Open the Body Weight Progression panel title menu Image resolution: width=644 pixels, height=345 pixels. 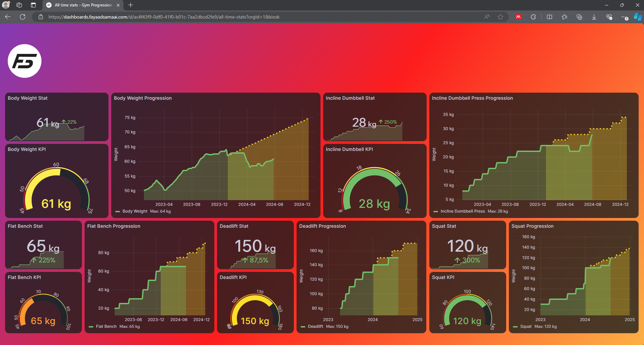point(143,98)
